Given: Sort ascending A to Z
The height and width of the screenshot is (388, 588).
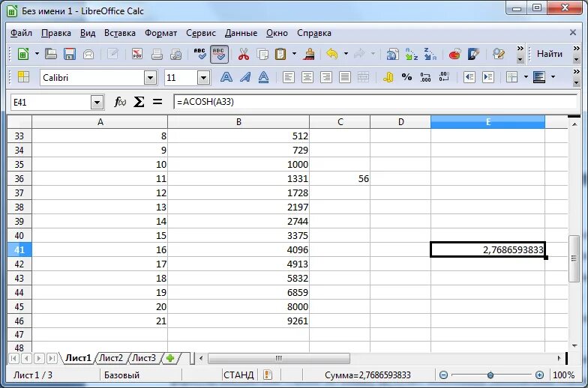Looking at the screenshot, I should click(x=411, y=54).
